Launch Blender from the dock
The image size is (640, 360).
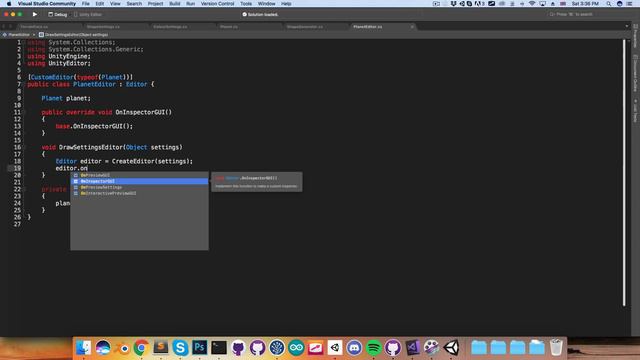[x=122, y=348]
